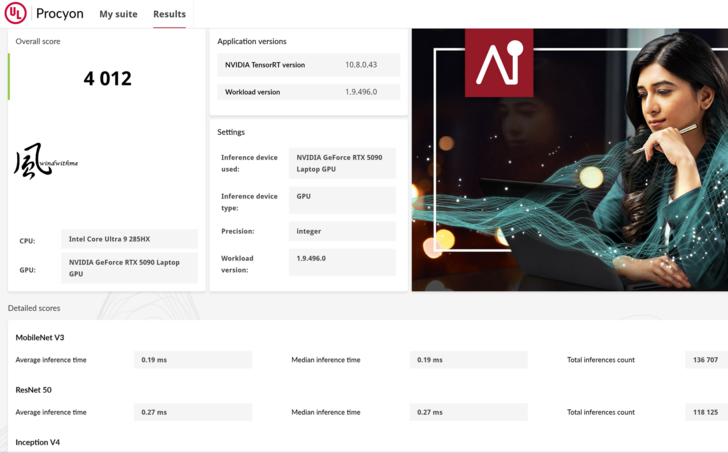
Task: Click the red AI benchmark logo
Action: 499,62
